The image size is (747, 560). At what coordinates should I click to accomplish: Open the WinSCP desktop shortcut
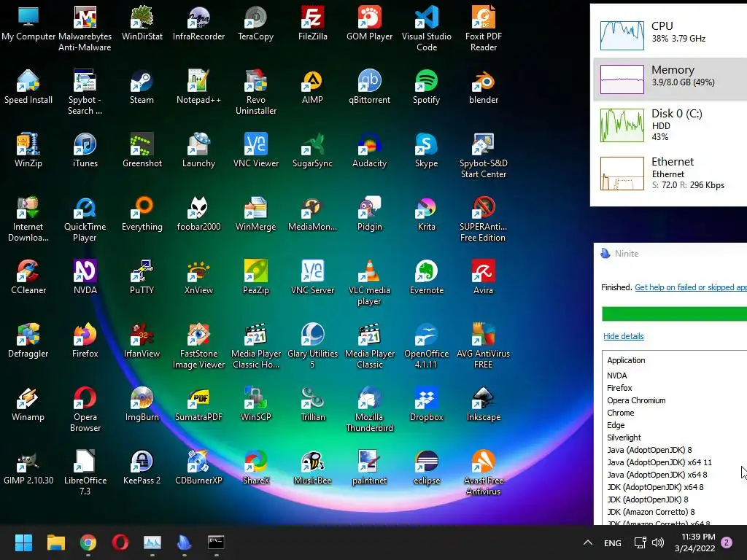(255, 404)
